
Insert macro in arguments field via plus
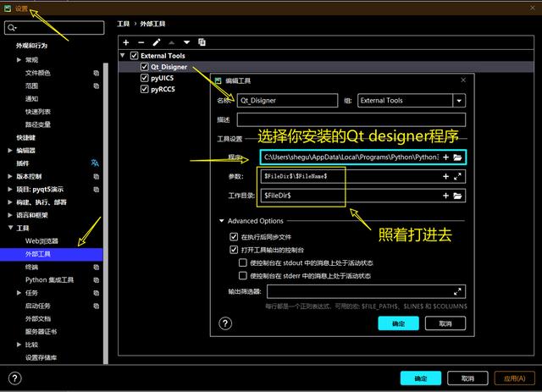click(446, 177)
